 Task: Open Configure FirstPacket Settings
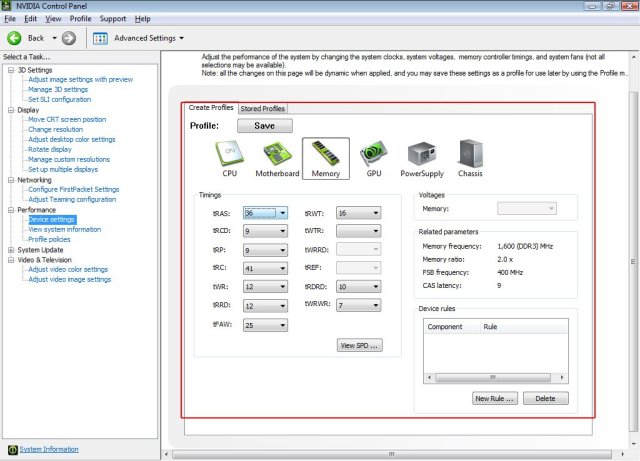[x=74, y=189]
